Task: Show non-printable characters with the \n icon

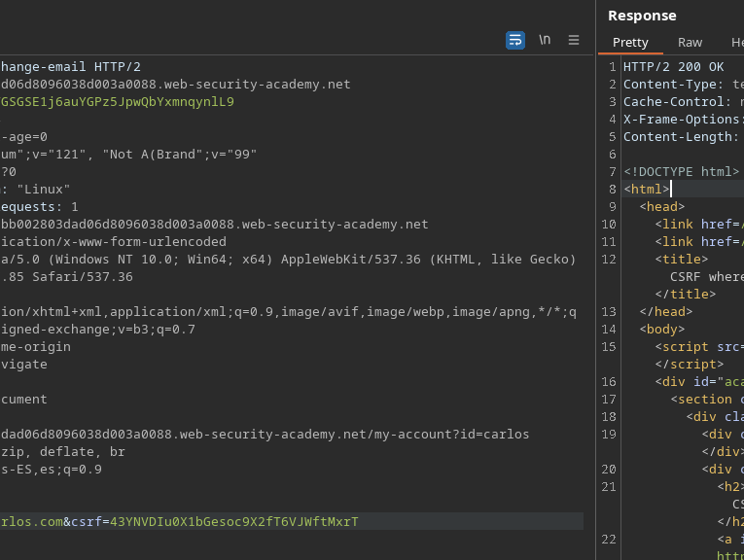Action: click(x=545, y=40)
